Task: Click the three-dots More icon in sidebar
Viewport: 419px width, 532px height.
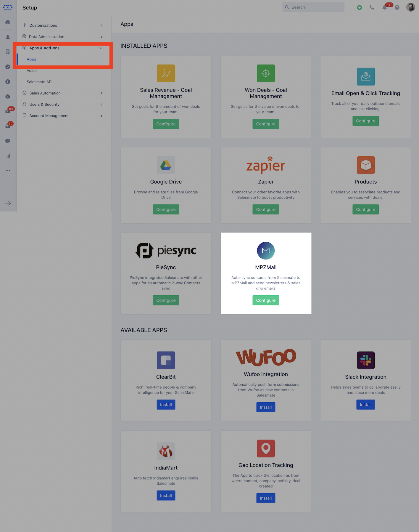Action: (x=8, y=171)
